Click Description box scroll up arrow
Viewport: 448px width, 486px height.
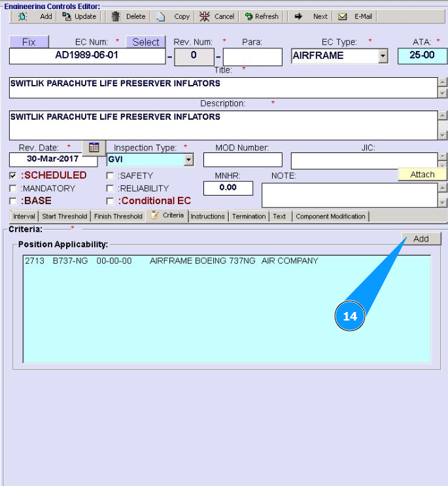click(442, 116)
